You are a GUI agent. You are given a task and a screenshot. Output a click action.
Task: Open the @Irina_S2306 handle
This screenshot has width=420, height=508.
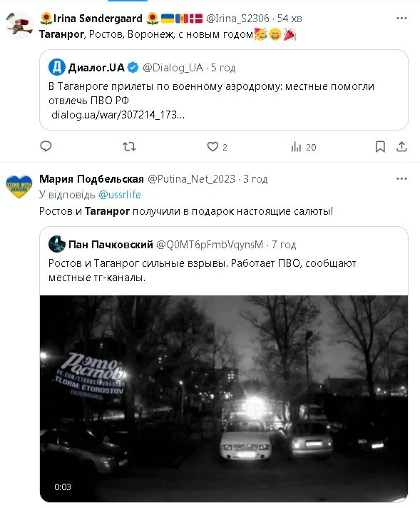coord(237,19)
